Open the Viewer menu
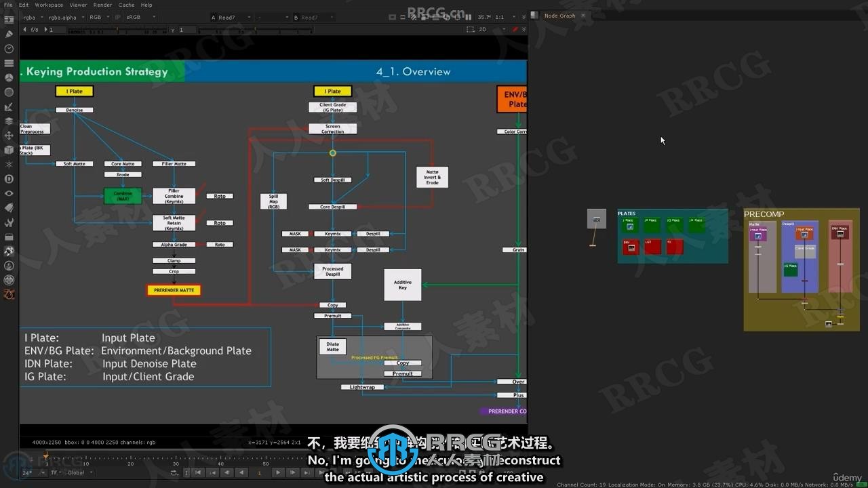The image size is (868, 488). click(78, 5)
